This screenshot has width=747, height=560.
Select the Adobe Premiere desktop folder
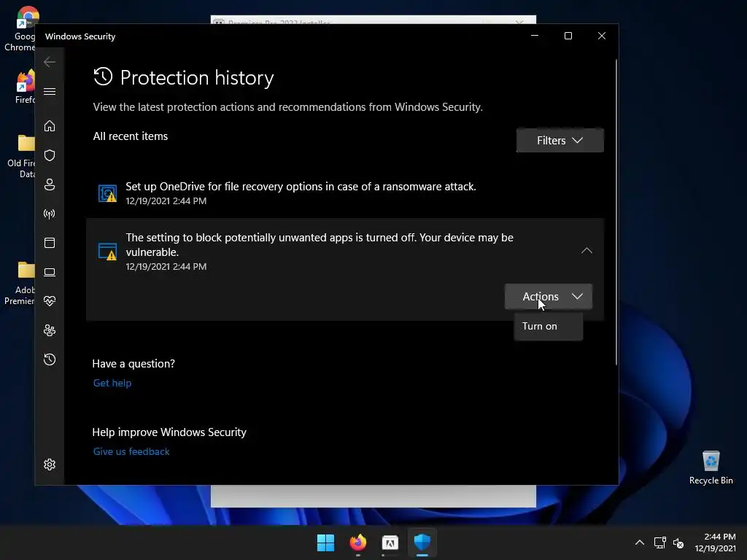(x=20, y=283)
